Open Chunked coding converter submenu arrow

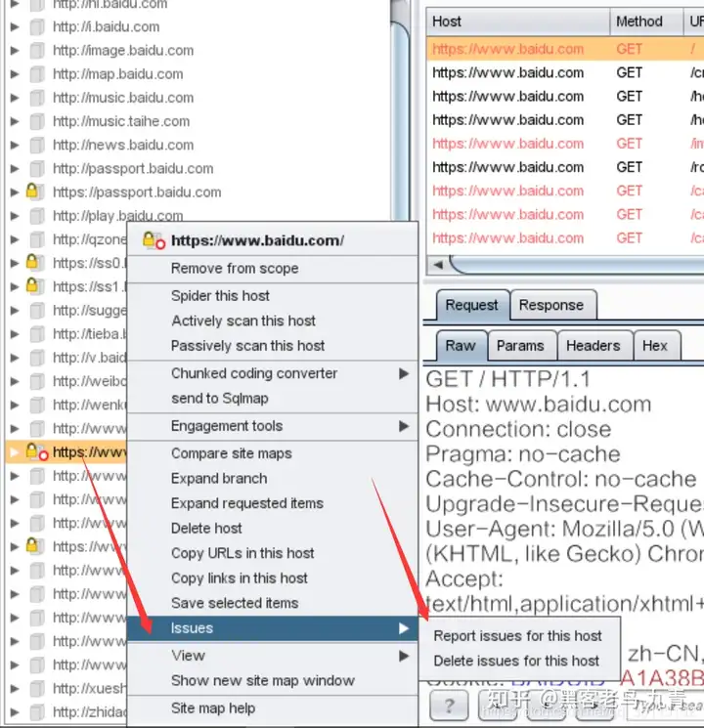point(404,373)
